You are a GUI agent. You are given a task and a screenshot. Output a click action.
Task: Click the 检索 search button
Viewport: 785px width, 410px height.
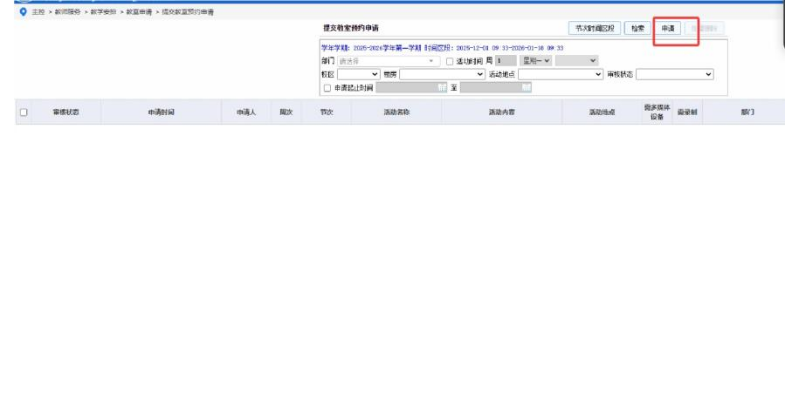637,28
